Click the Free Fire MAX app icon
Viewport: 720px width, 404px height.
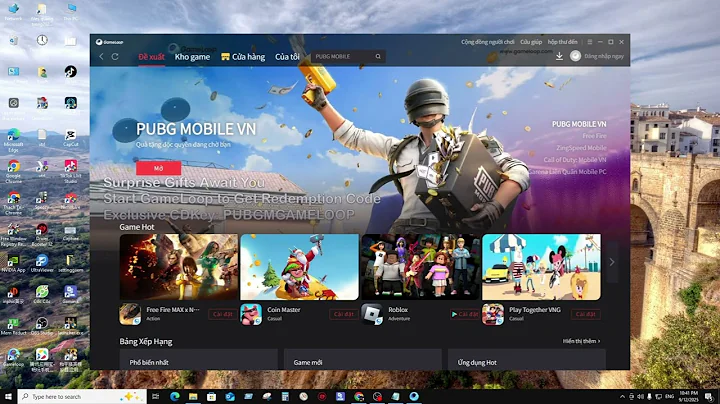[x=130, y=314]
